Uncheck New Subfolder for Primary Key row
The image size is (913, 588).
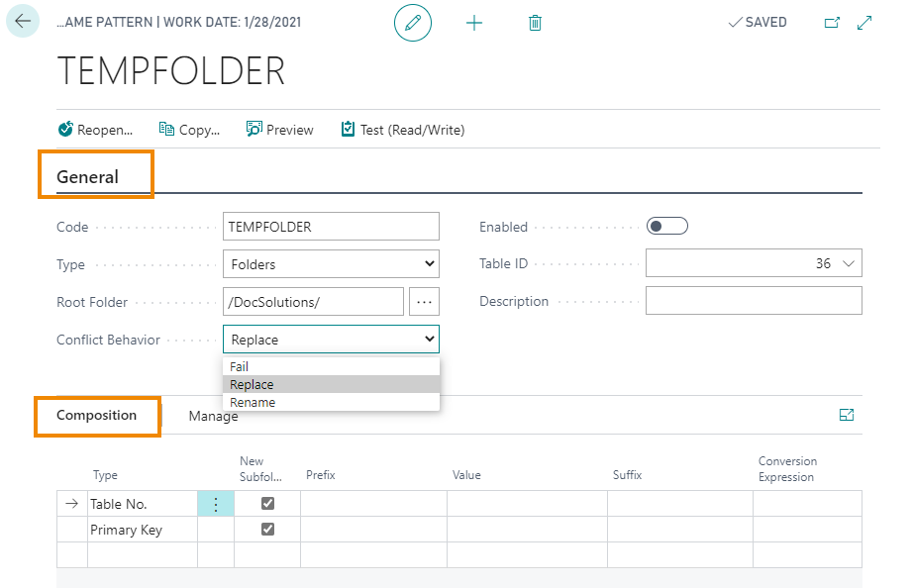point(267,530)
